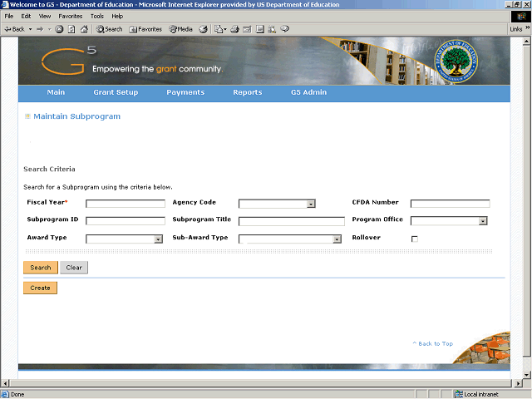
Task: Click the Maintain Subprogram heading icon
Action: point(27,116)
